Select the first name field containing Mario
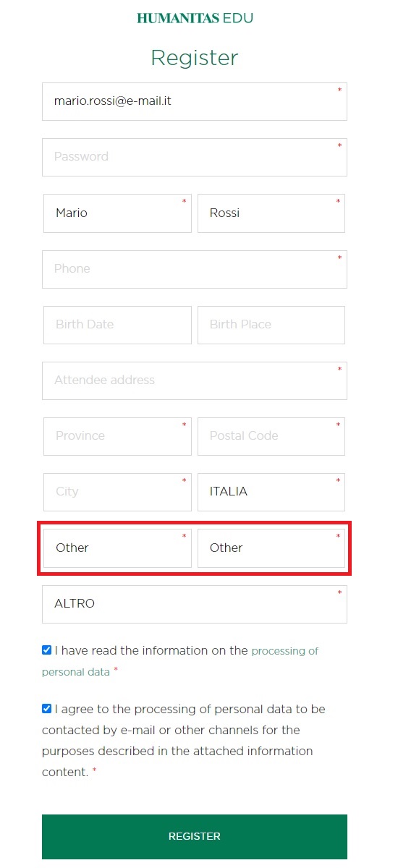 [x=117, y=213]
